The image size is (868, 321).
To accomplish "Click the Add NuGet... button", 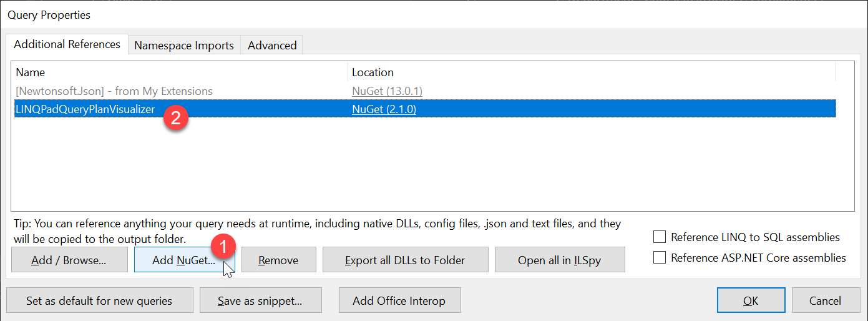I will point(184,260).
